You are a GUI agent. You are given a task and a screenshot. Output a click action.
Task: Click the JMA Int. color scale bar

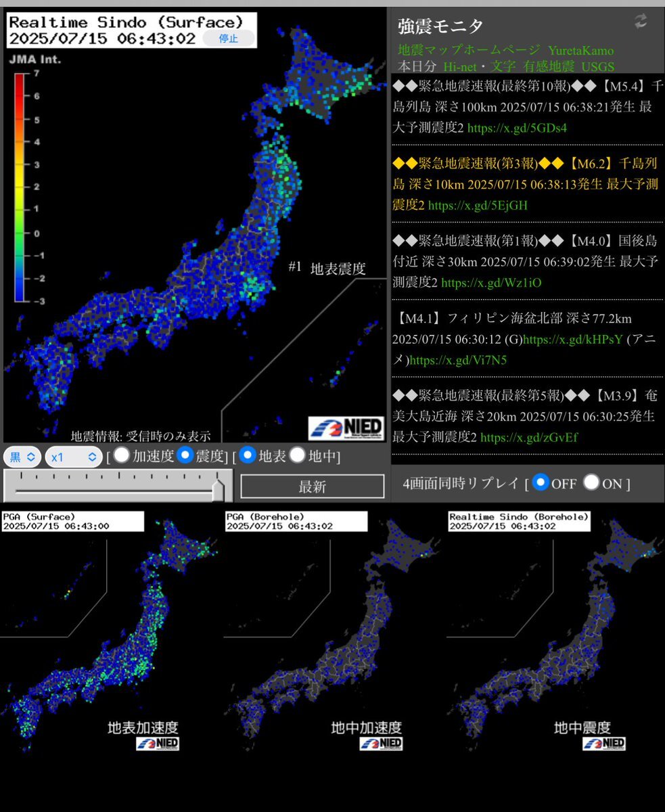[19, 186]
